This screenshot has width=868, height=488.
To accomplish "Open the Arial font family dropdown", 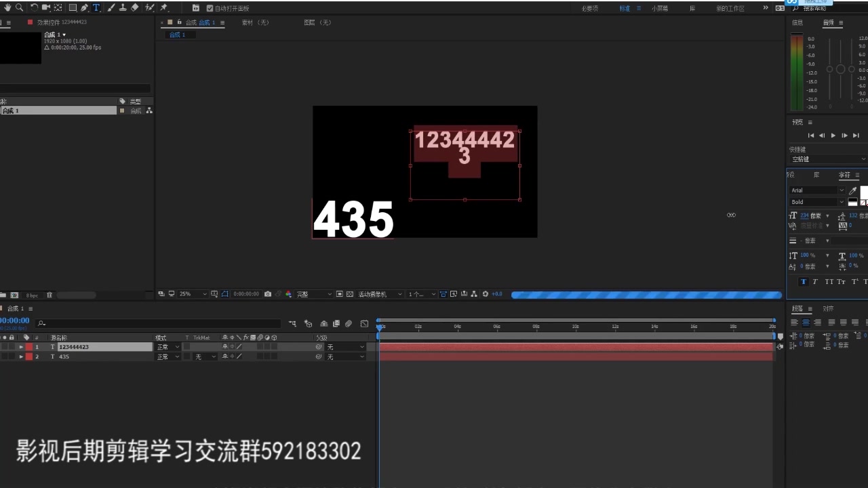I will click(817, 190).
